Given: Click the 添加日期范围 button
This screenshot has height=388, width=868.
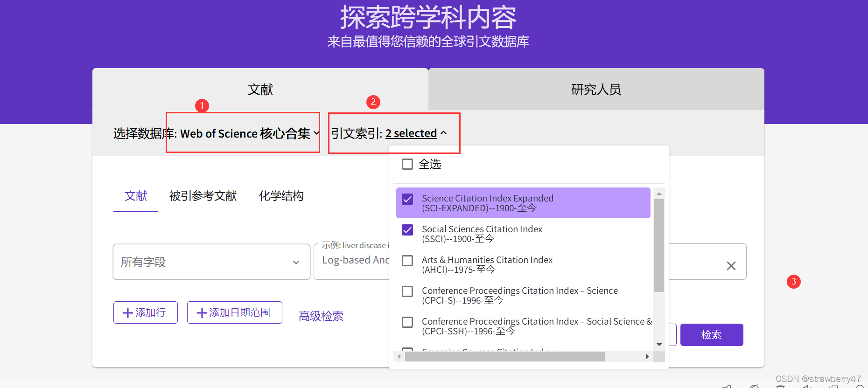Looking at the screenshot, I should (x=235, y=312).
